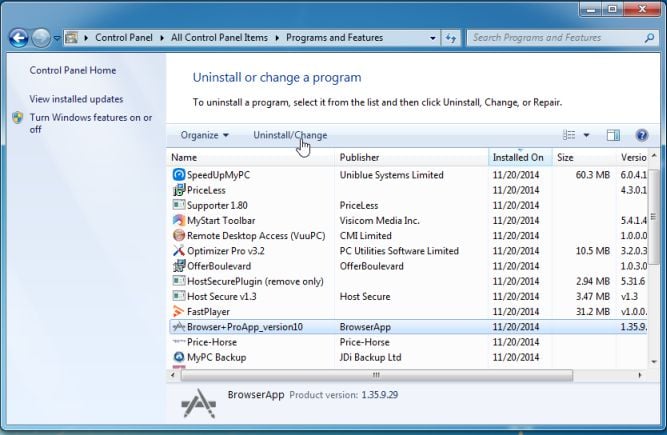
Task: Click the search magnifier icon
Action: (x=649, y=38)
